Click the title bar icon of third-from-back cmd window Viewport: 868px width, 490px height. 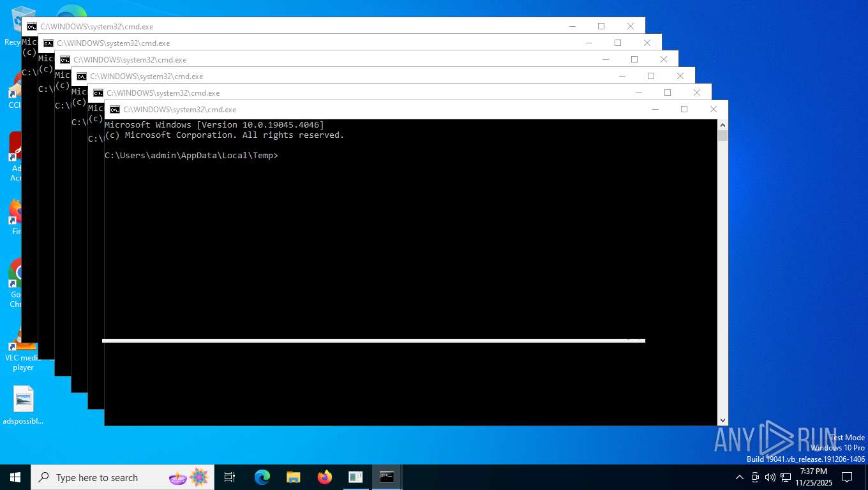coord(65,60)
